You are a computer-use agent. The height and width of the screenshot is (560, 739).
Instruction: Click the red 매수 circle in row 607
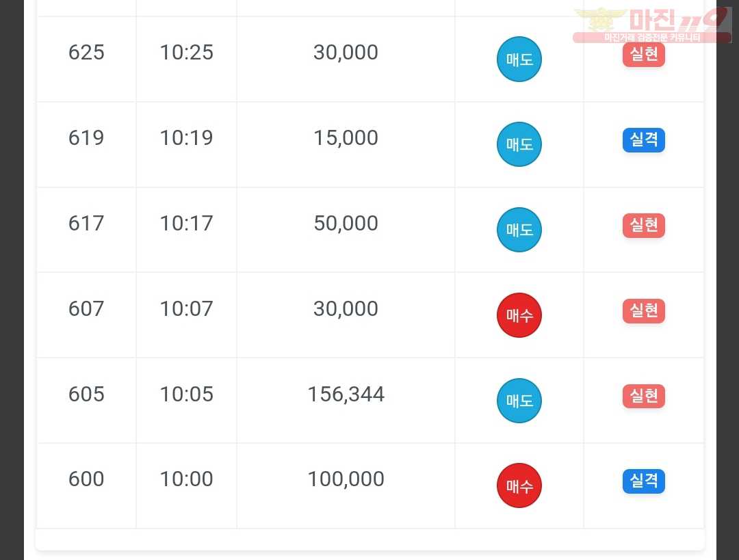(519, 315)
